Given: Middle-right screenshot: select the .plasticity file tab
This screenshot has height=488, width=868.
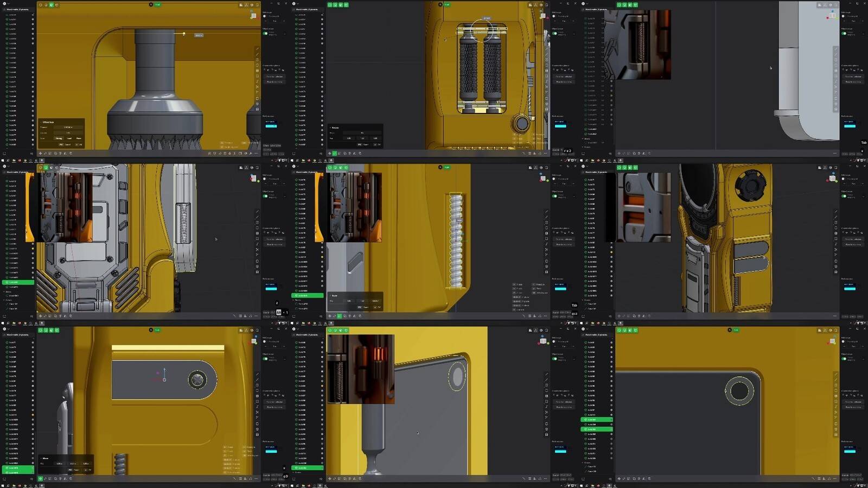Looking at the screenshot, I should point(596,172).
